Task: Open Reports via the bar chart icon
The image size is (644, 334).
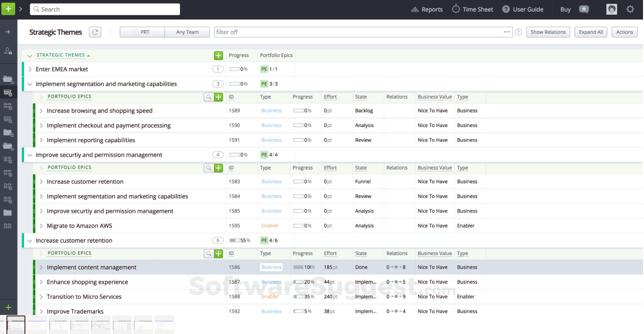Action: pos(414,9)
